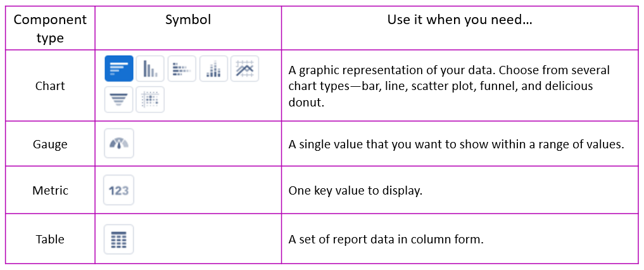Viewport: 644px width, 270px height.
Task: Select the 'Chart' row label
Action: [50, 86]
